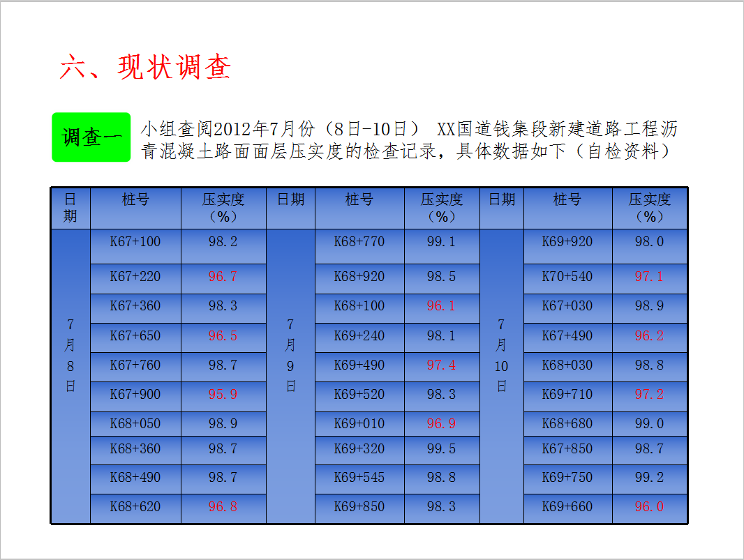Click stake number K68+680
Screen dimensions: 744x560
[567, 423]
